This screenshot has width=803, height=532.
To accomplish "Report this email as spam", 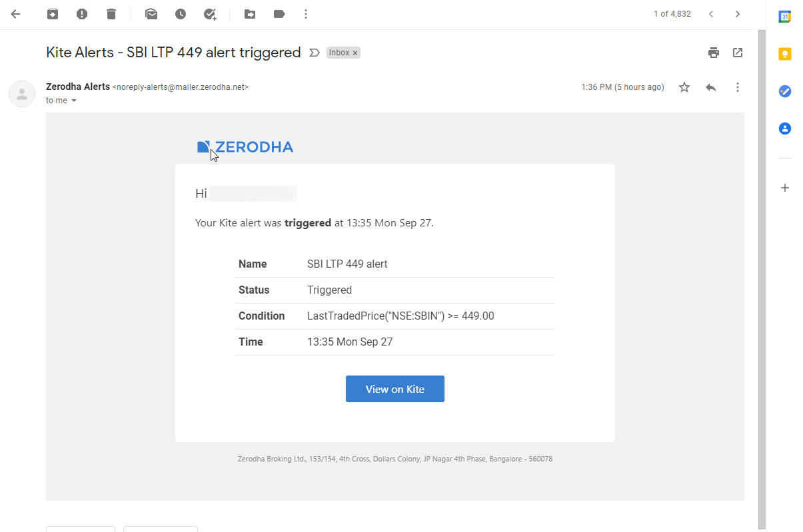I will click(x=82, y=14).
